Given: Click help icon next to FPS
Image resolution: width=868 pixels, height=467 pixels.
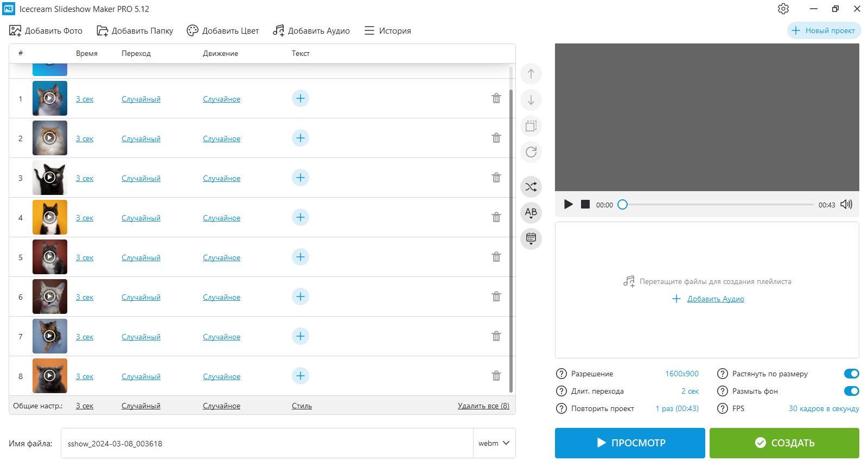Looking at the screenshot, I should (723, 408).
